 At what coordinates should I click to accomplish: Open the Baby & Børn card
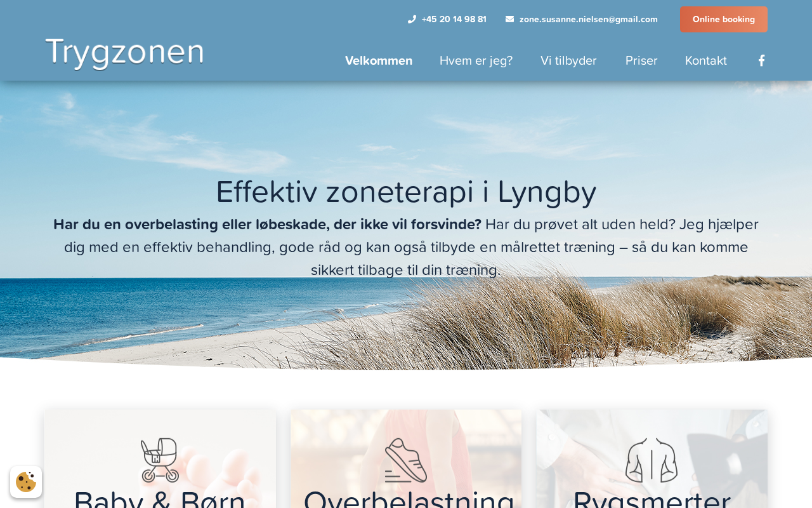pyautogui.click(x=160, y=458)
